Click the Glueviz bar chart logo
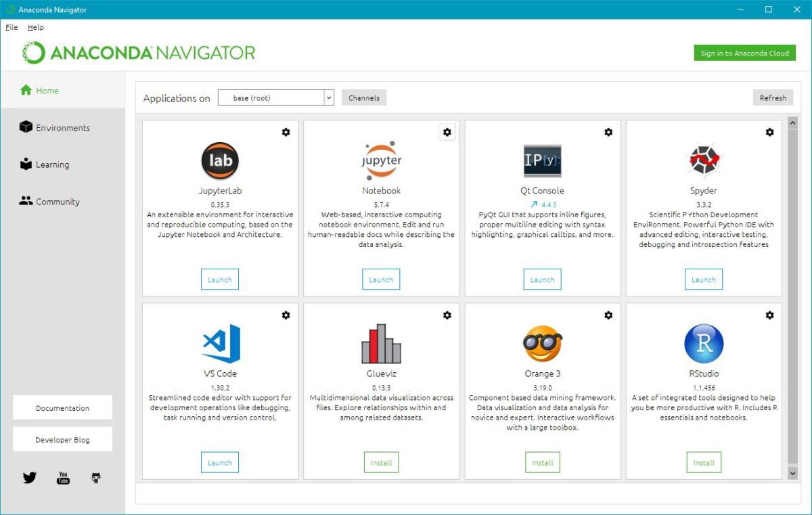 381,344
